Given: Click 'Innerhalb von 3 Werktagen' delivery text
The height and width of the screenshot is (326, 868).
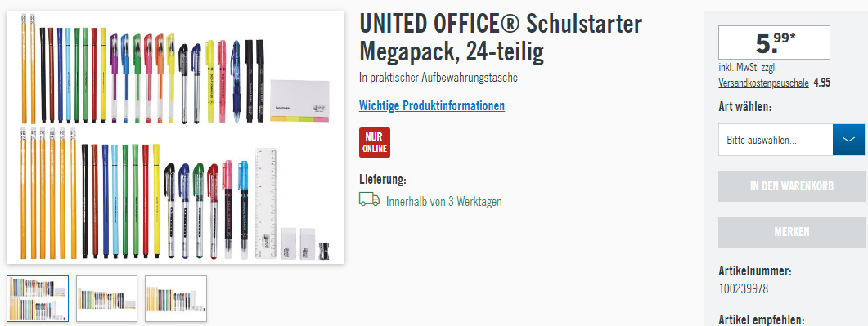Looking at the screenshot, I should tap(444, 201).
